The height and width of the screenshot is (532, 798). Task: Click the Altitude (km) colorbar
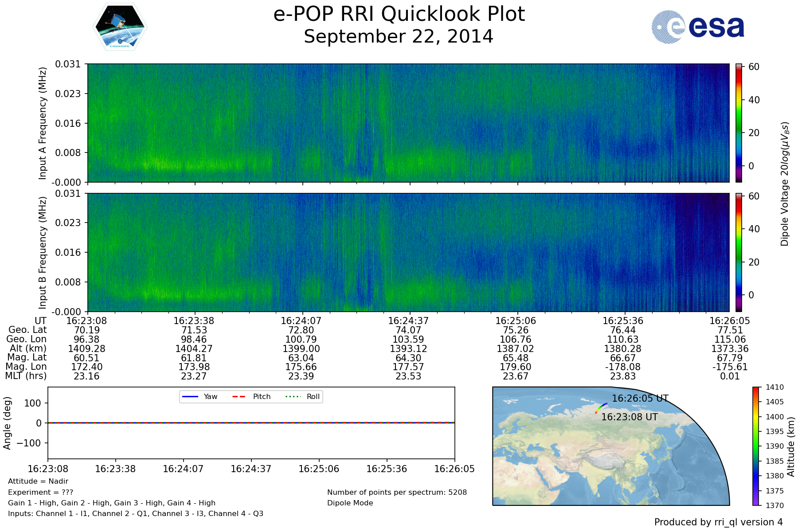(756, 446)
